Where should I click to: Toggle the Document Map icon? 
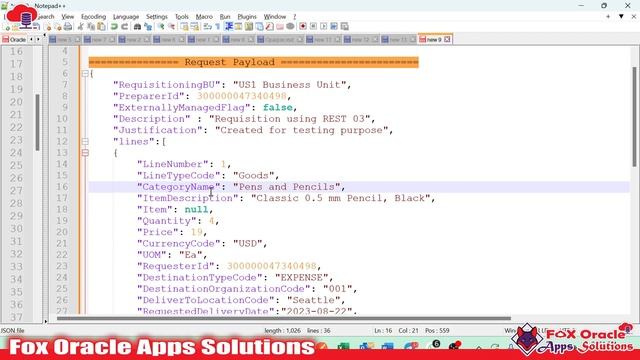click(249, 27)
